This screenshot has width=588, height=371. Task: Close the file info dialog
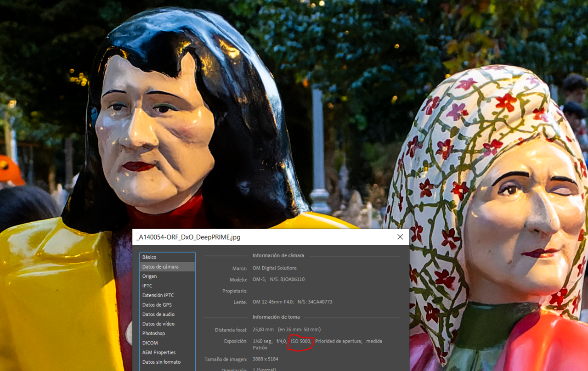400,237
